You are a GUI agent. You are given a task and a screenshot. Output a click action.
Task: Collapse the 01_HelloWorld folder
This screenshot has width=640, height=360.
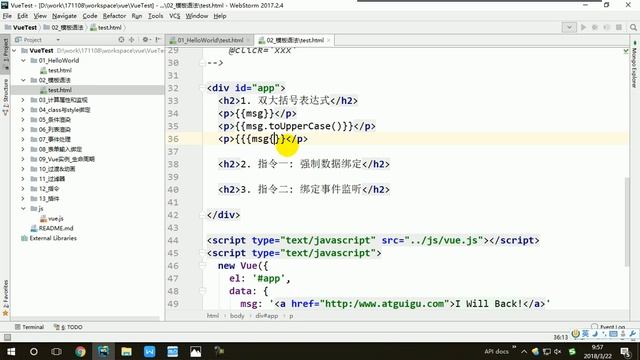pyautogui.click(x=23, y=60)
